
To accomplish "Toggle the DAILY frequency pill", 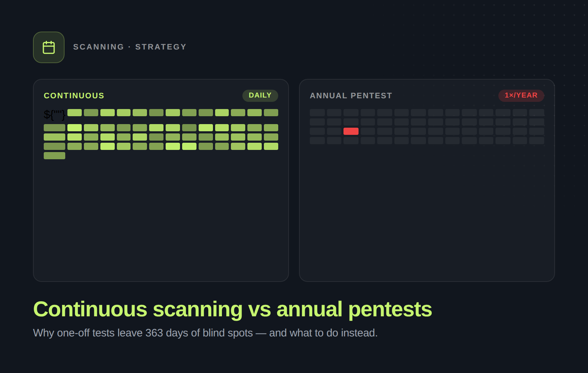I will [260, 95].
